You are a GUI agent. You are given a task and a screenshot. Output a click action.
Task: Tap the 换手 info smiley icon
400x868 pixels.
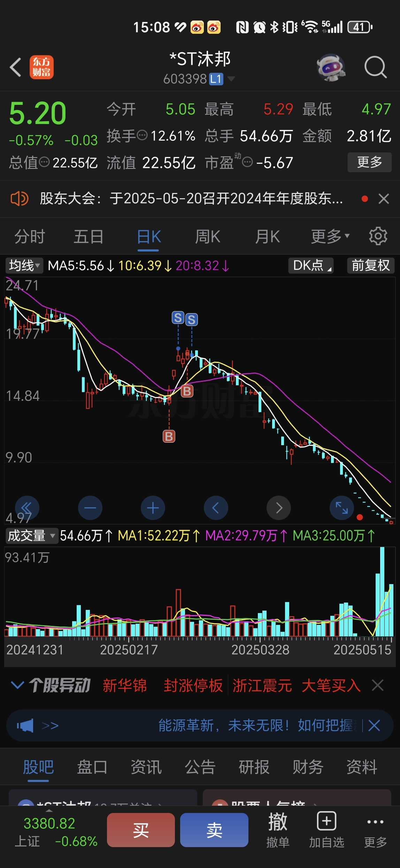[x=142, y=135]
